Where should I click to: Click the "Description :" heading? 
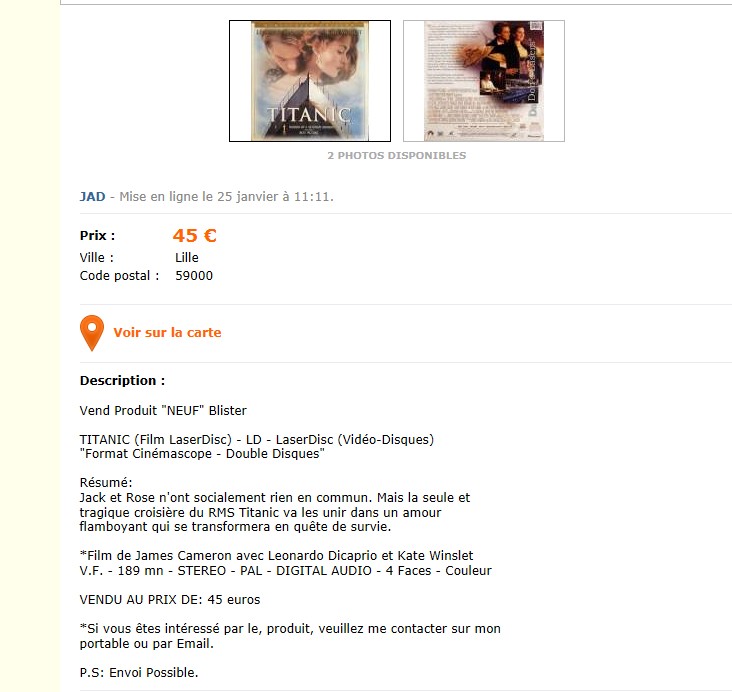pyautogui.click(x=122, y=381)
